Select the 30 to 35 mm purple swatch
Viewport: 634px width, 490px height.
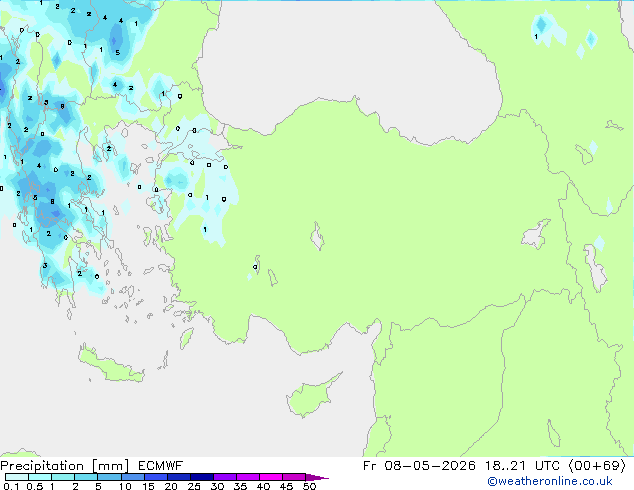point(225,477)
